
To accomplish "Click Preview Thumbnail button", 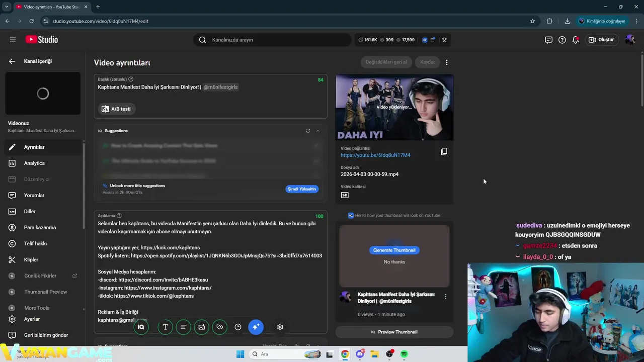I will tap(394, 332).
